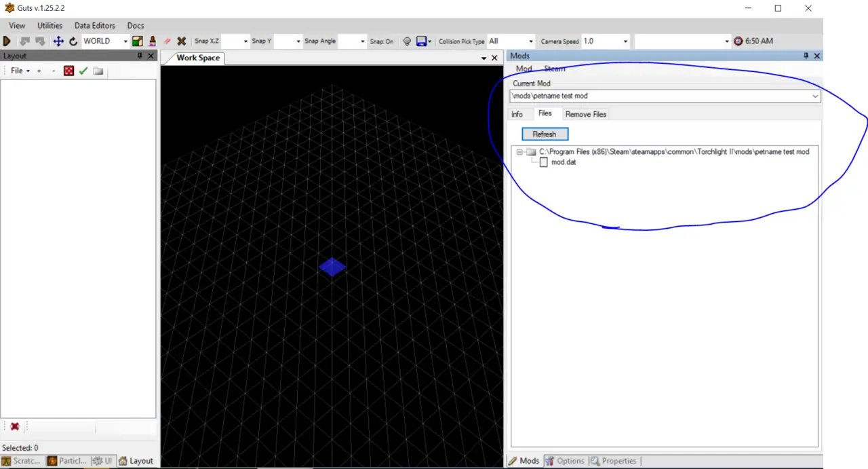Click the brown X delete toolbar icon
The height and width of the screenshot is (469, 868).
pos(182,41)
